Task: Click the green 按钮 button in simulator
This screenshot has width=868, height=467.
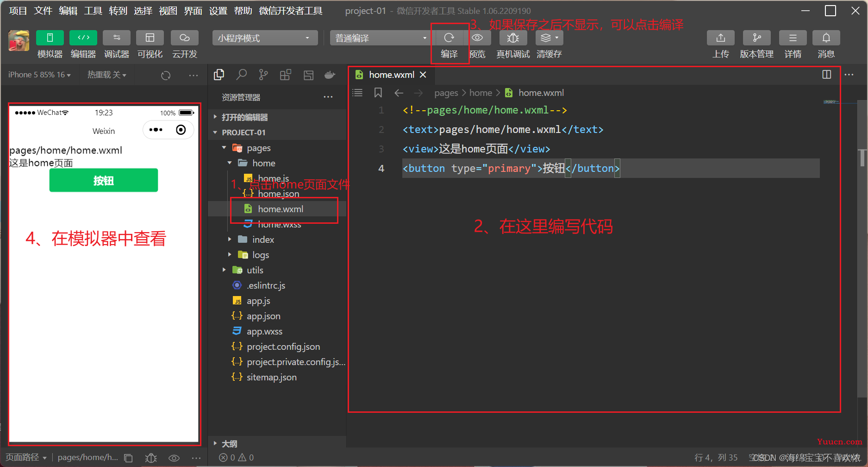Action: [x=104, y=180]
